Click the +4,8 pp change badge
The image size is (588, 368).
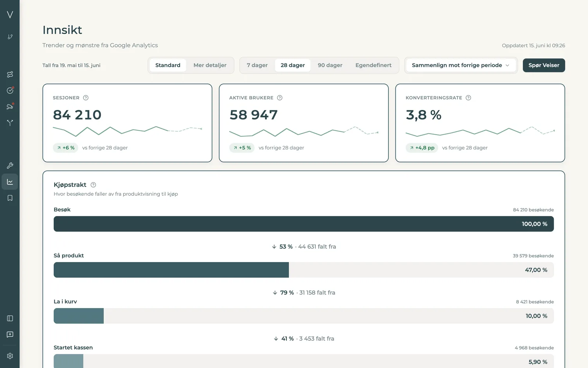pyautogui.click(x=422, y=148)
